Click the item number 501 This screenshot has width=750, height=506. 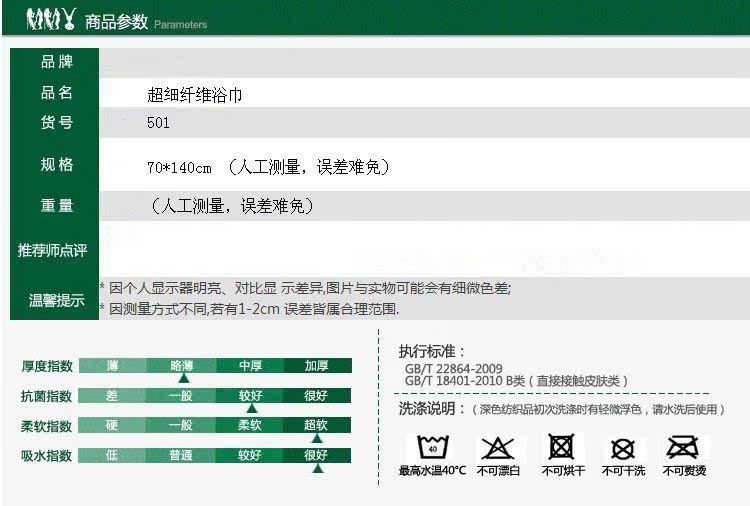[x=158, y=123]
